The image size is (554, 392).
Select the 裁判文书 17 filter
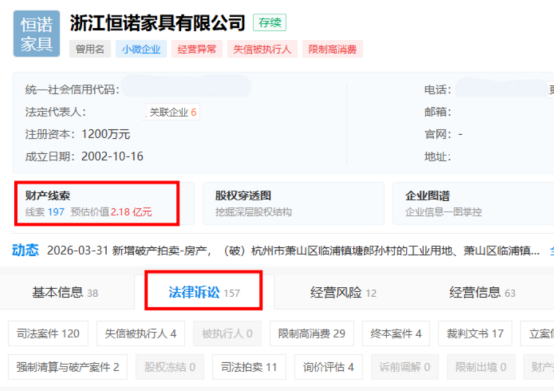475,333
